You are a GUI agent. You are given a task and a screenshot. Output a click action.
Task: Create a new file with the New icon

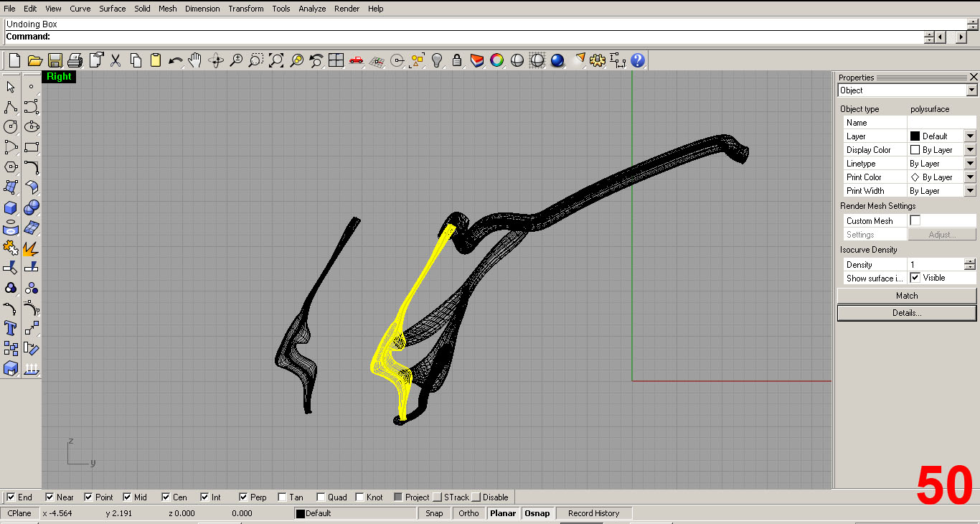coord(14,60)
